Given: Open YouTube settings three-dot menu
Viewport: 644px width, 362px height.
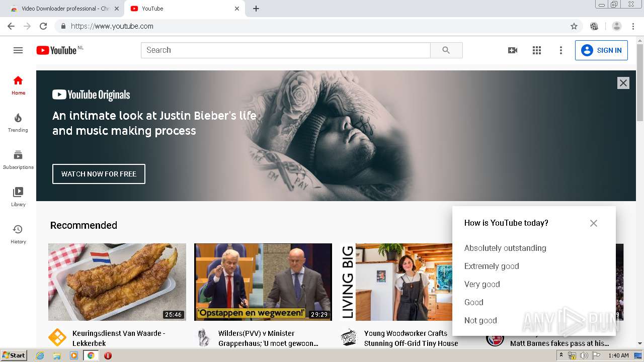Looking at the screenshot, I should pos(561,50).
